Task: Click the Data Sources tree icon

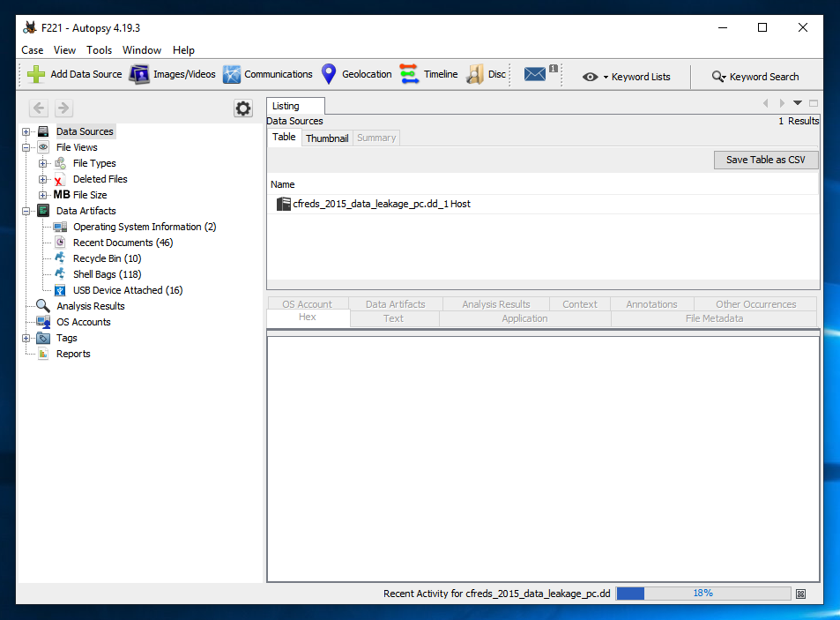Action: (43, 131)
